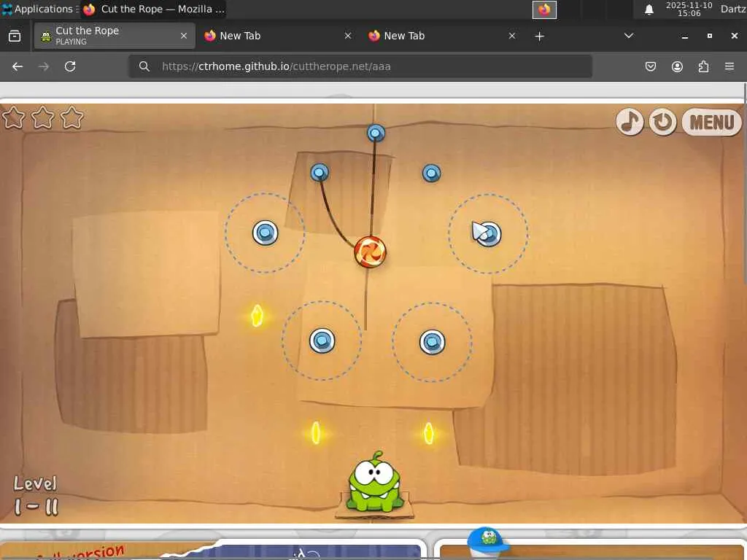The image size is (747, 560).
Task: Open the Firefox account icon
Action: point(677,66)
